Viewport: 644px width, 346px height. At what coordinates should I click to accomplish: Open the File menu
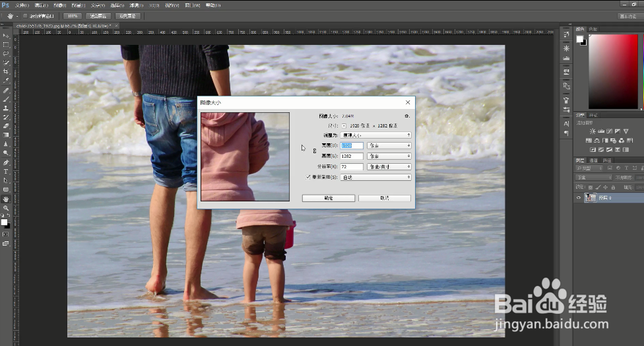tap(22, 5)
